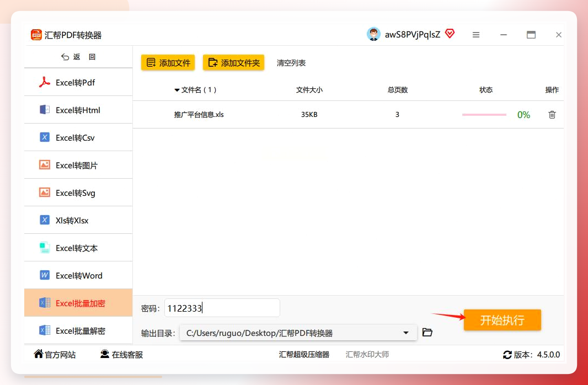
Task: Click the Excel转Html page icon
Action: [45, 110]
